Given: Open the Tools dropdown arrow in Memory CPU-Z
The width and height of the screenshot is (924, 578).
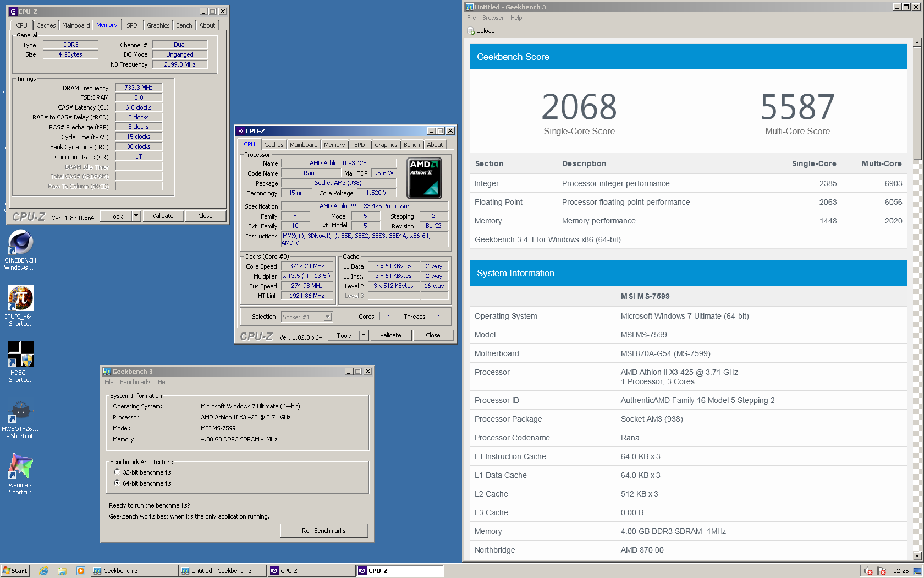Looking at the screenshot, I should pyautogui.click(x=136, y=216).
